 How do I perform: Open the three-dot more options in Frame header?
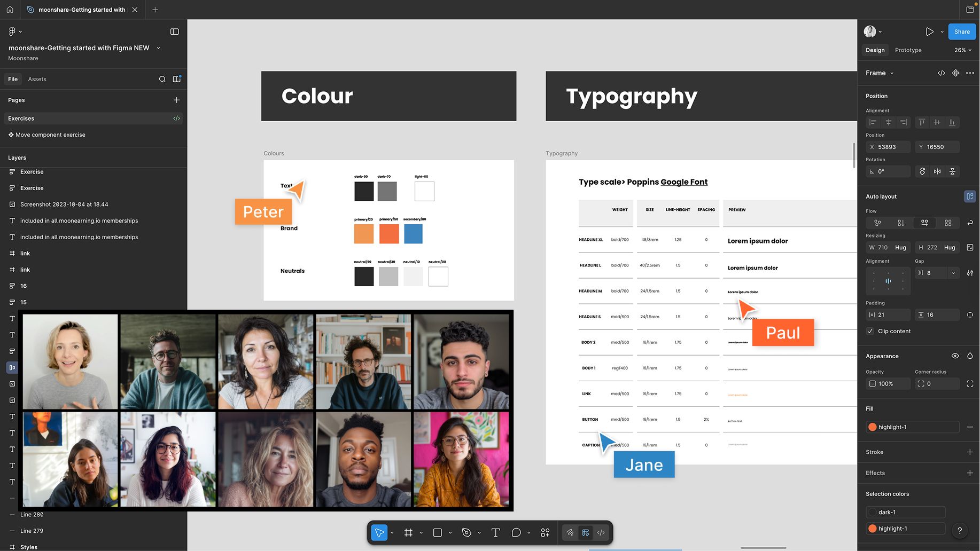[x=970, y=73]
